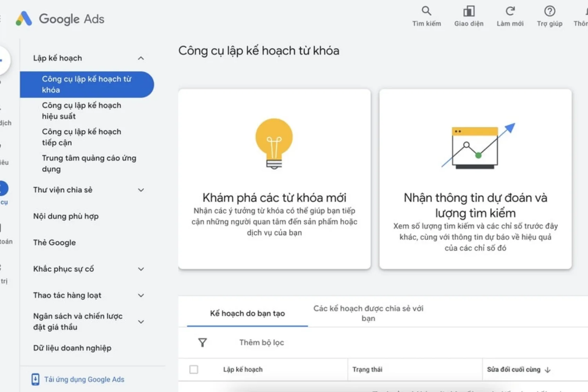The width and height of the screenshot is (588, 392).
Task: Click the phone download app icon
Action: (35, 379)
